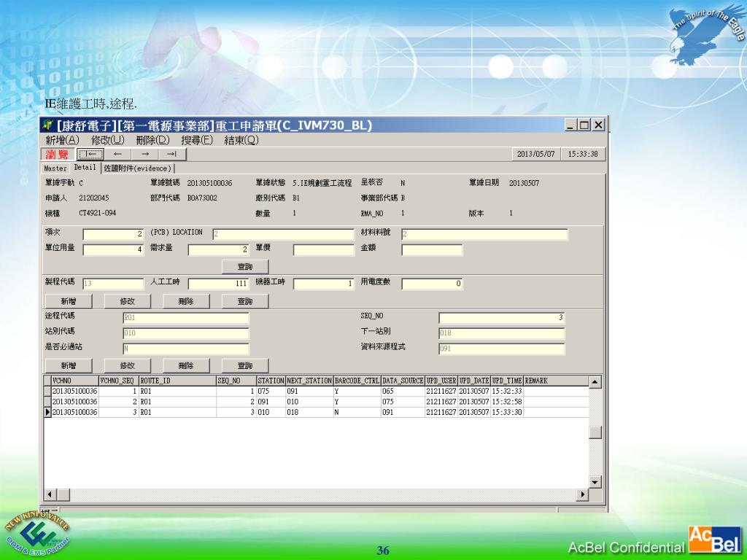Viewport: 747px width, 560px height.
Task: Click 修改 button in the 製程代碼 section
Action: (127, 301)
